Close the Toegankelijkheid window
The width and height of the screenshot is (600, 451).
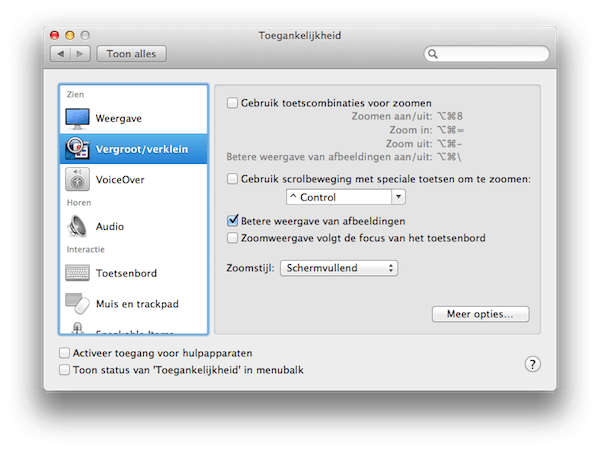pyautogui.click(x=55, y=35)
